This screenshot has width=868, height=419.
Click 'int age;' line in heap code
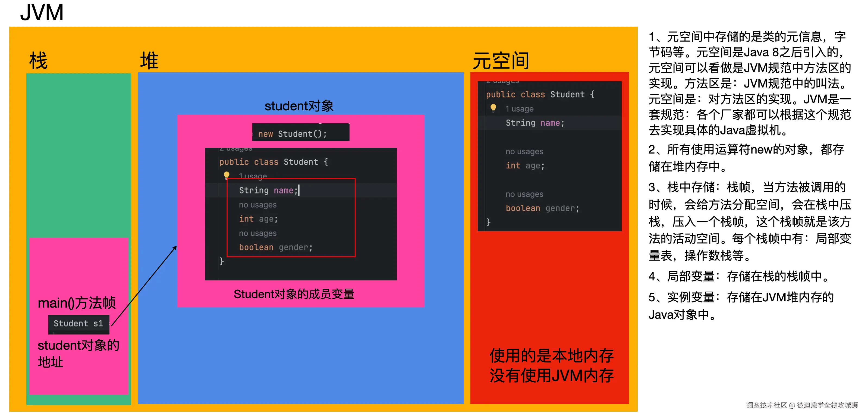tap(259, 219)
